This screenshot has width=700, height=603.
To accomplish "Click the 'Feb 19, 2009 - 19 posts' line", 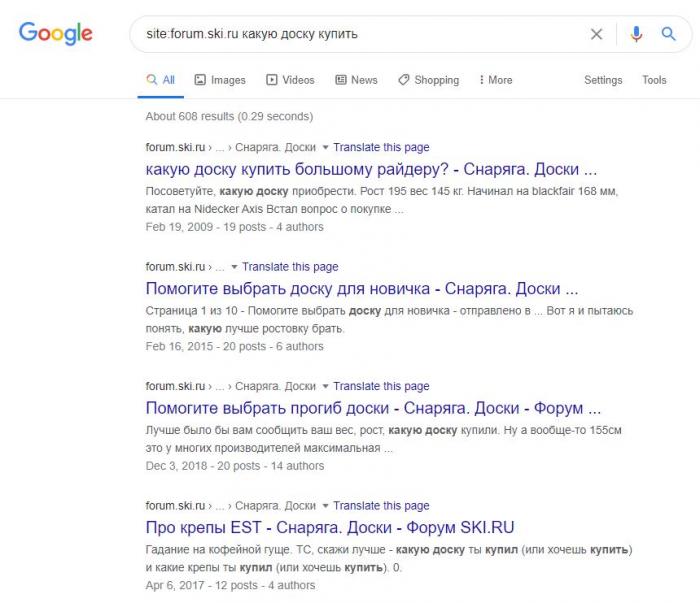I will tap(234, 227).
